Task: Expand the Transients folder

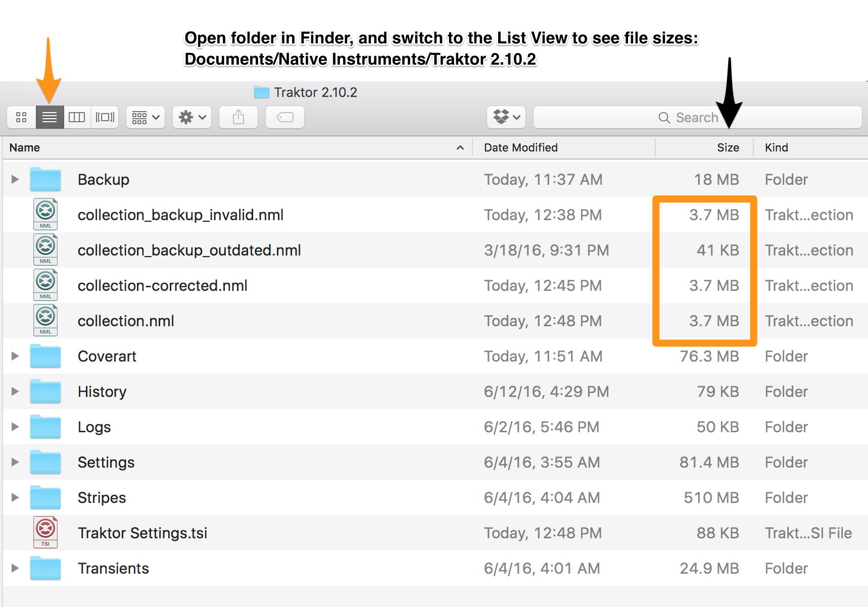Action: (15, 568)
